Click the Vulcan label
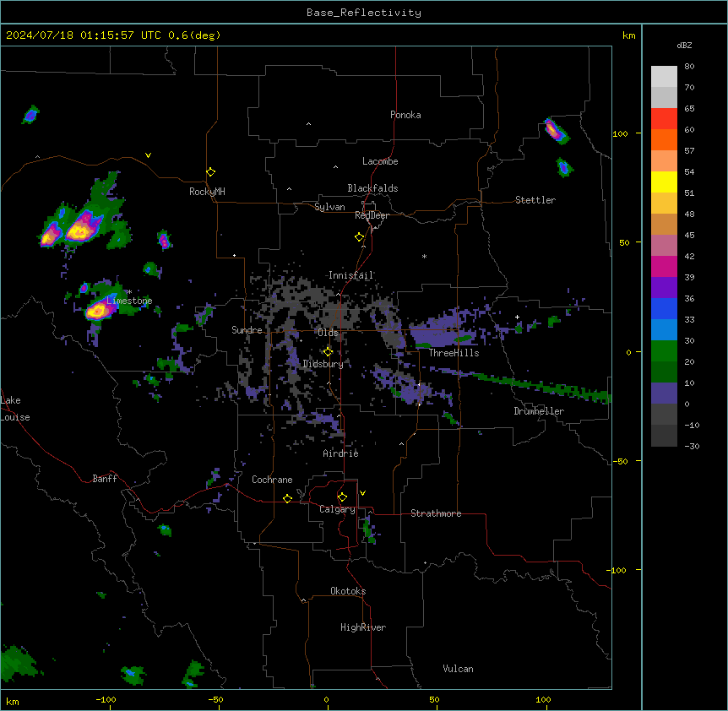Image resolution: width=728 pixels, height=711 pixels. 459,669
